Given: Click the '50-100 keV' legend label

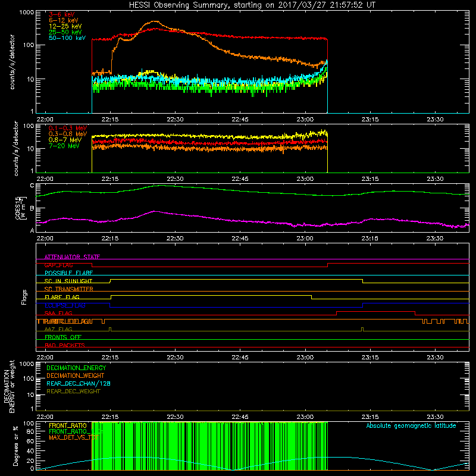Looking at the screenshot, I should click(67, 38).
